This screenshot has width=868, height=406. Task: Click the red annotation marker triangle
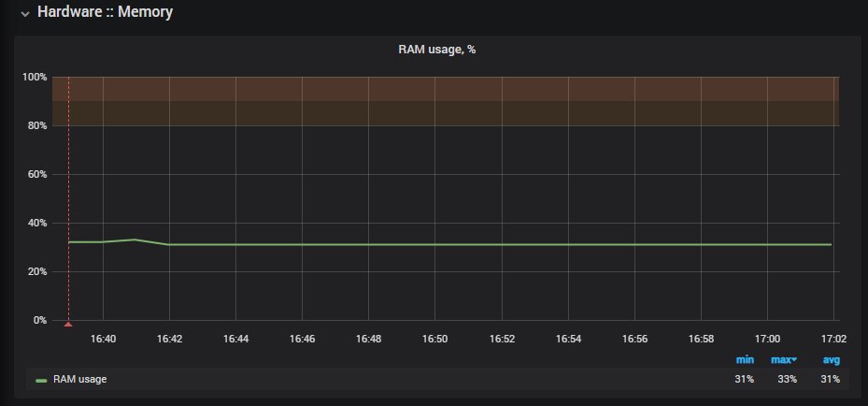click(68, 324)
